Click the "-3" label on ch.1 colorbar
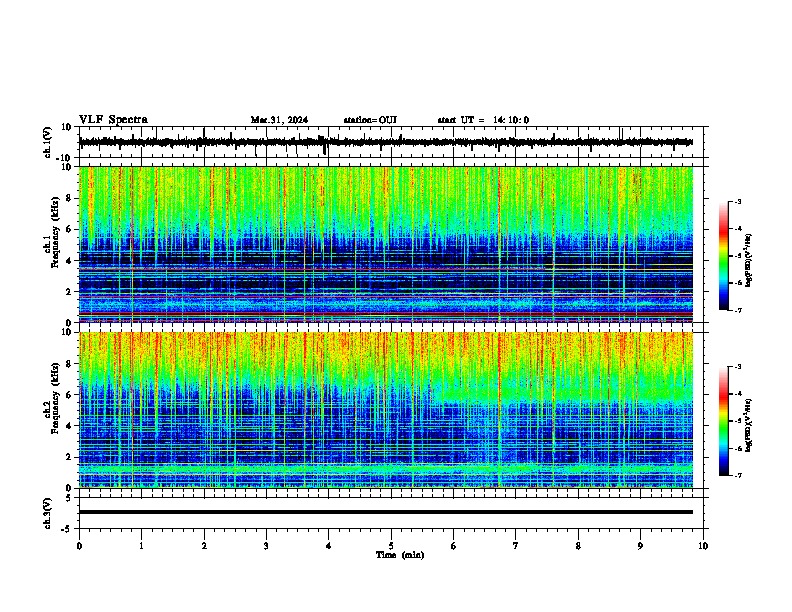This screenshot has width=792, height=612. click(738, 202)
